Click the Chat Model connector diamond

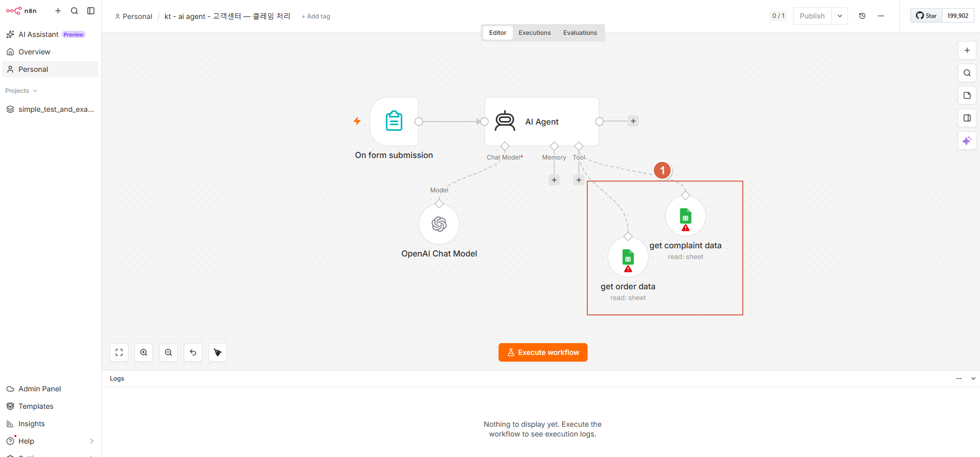point(505,146)
